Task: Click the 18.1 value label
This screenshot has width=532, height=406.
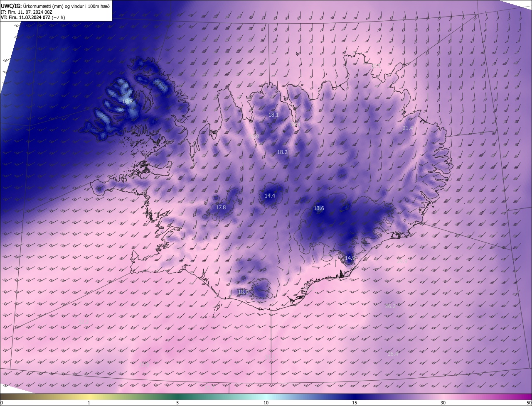Action: [273, 115]
